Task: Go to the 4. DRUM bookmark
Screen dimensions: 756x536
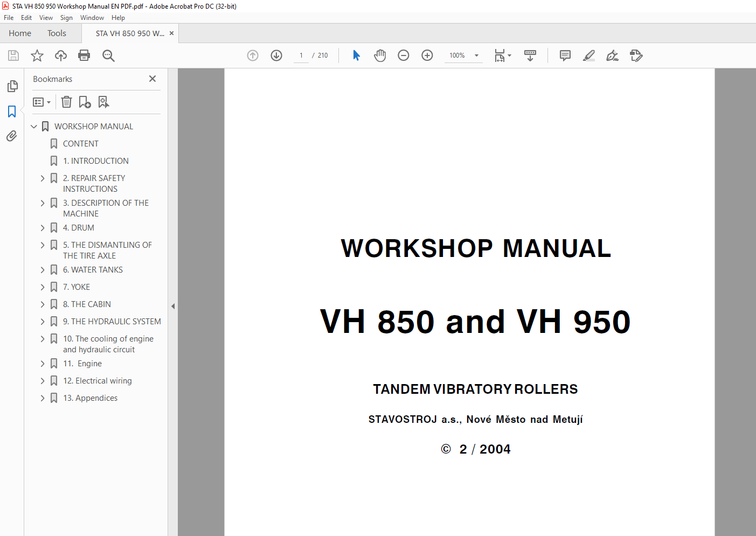Action: pyautogui.click(x=79, y=228)
